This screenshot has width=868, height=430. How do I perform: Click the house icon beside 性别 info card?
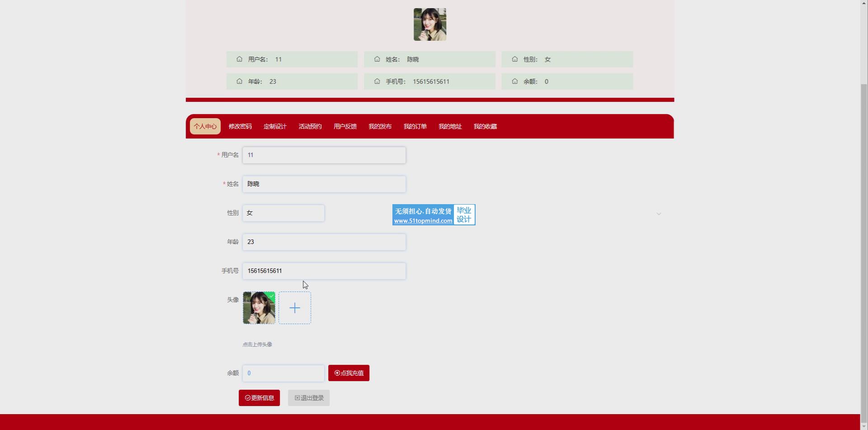coord(514,59)
